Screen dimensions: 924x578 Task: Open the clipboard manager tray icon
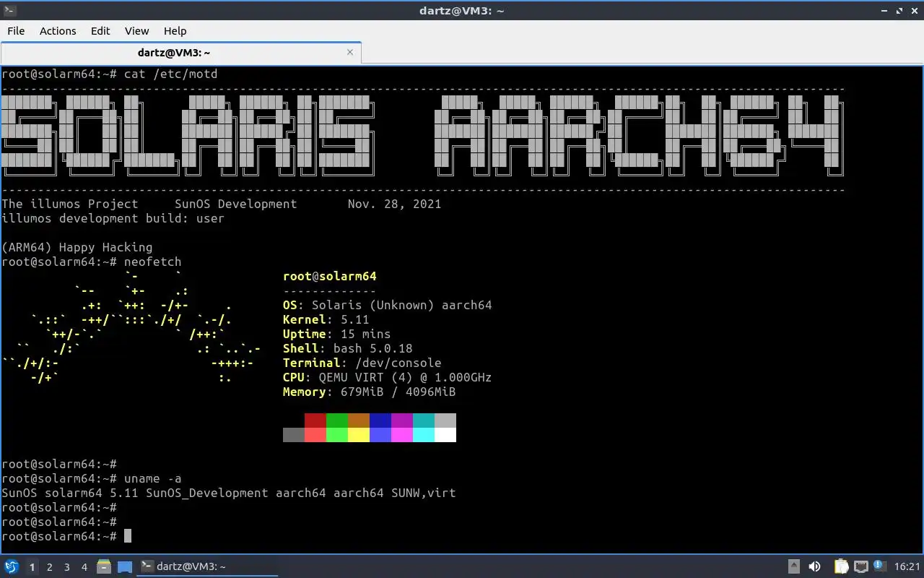[x=841, y=566]
